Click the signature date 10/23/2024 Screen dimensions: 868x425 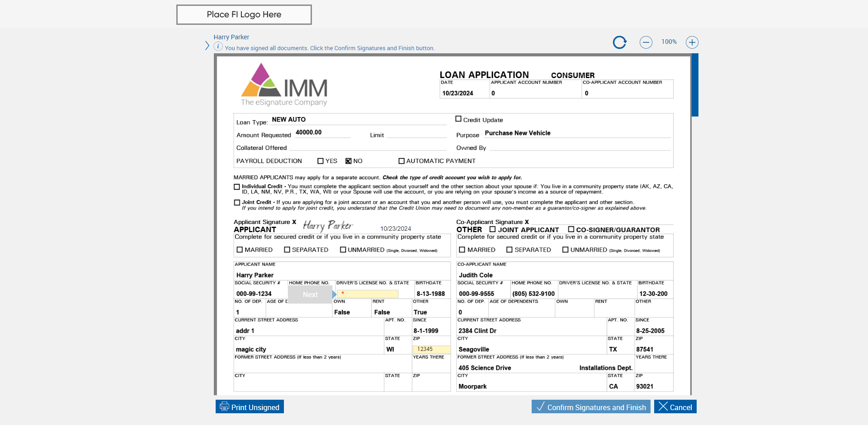coord(396,229)
